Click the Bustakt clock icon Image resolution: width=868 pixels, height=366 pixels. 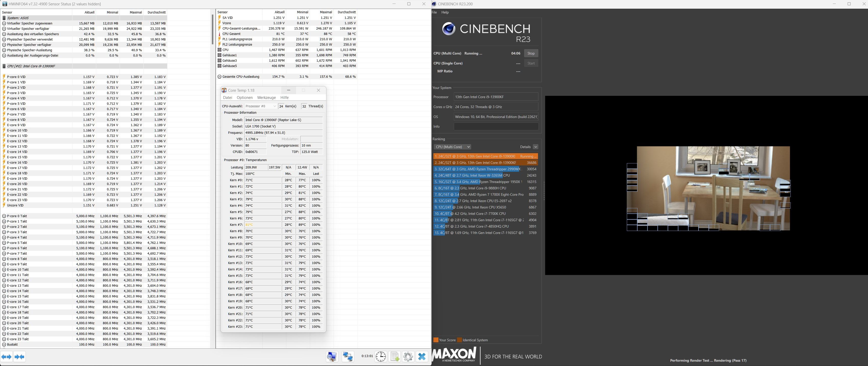4,345
